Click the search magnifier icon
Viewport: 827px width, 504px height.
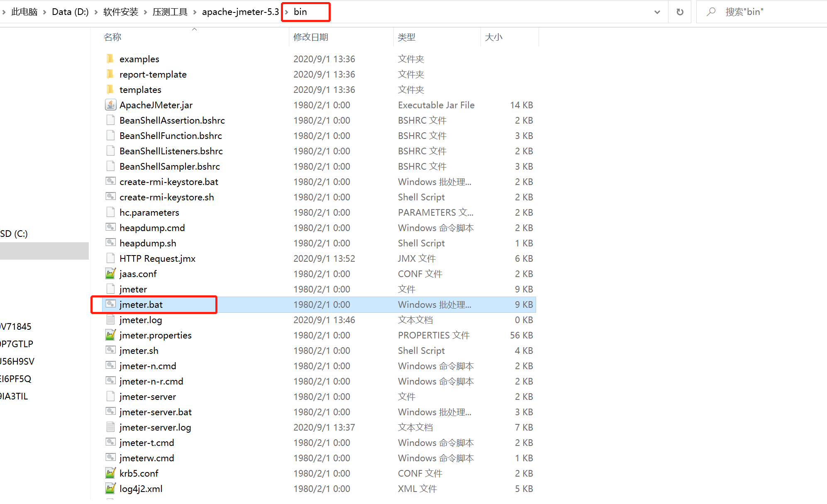pyautogui.click(x=711, y=12)
